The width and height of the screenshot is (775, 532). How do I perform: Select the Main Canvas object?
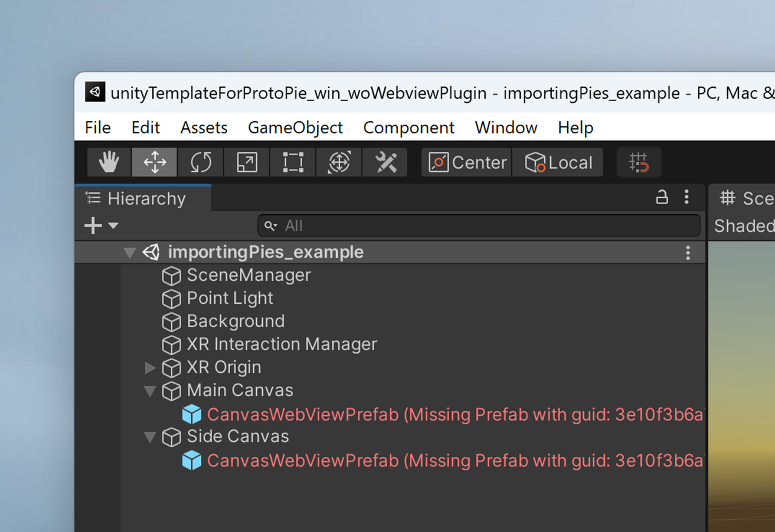coord(240,390)
